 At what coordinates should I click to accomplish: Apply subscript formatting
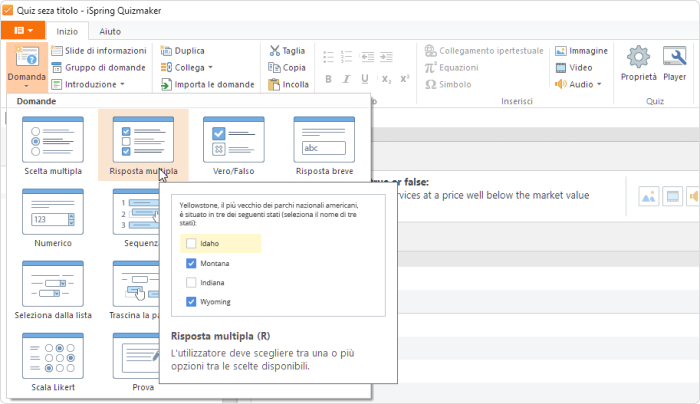(386, 79)
